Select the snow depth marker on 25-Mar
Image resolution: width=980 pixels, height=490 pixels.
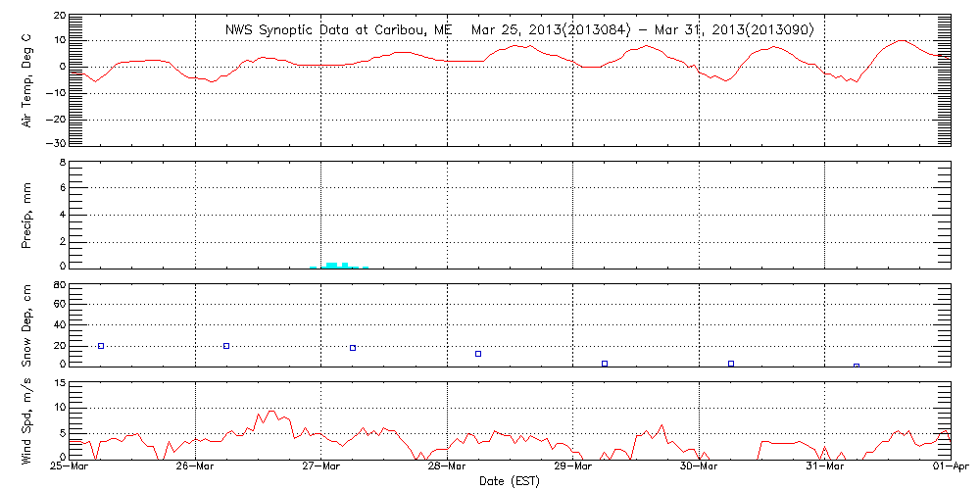coord(101,346)
